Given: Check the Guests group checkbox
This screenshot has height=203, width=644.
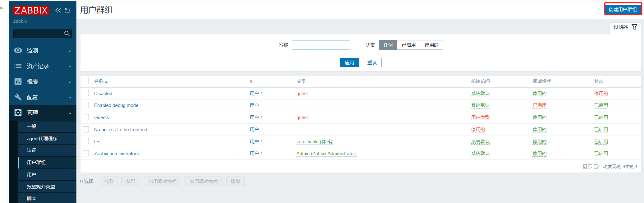Looking at the screenshot, I should pos(86,117).
